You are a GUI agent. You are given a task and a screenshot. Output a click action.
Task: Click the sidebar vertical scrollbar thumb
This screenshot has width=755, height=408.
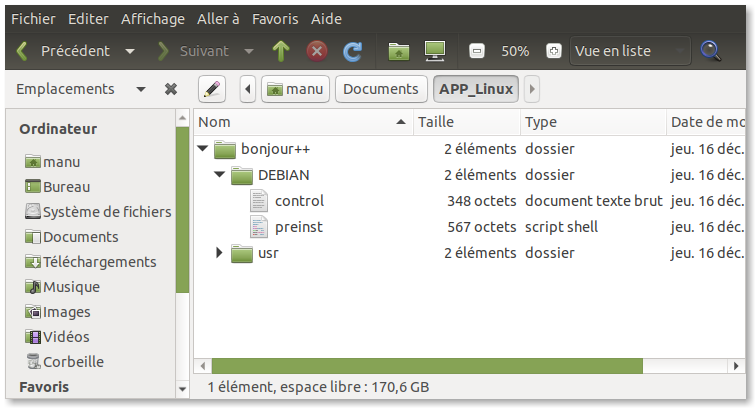pos(182,210)
